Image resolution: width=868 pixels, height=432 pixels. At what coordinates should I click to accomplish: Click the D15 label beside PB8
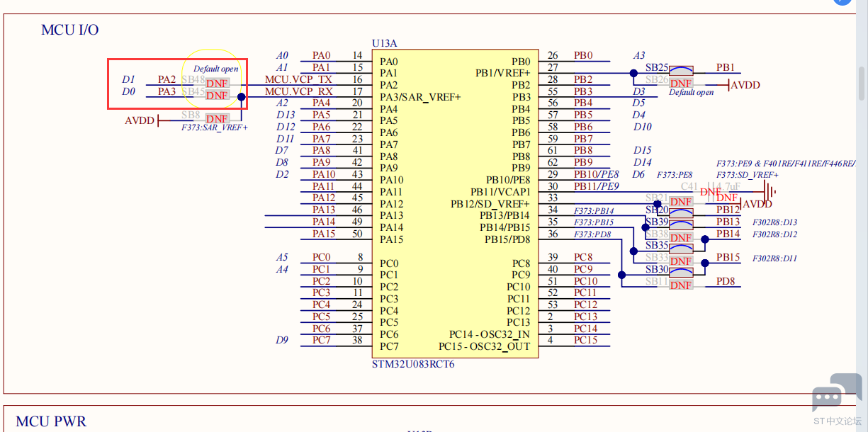pyautogui.click(x=643, y=150)
